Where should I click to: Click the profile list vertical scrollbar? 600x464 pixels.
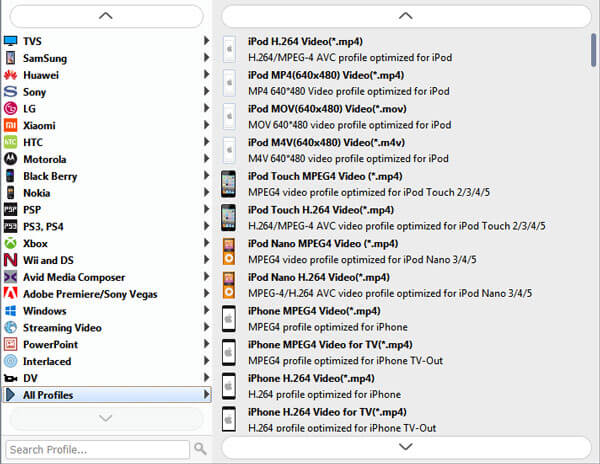(593, 50)
